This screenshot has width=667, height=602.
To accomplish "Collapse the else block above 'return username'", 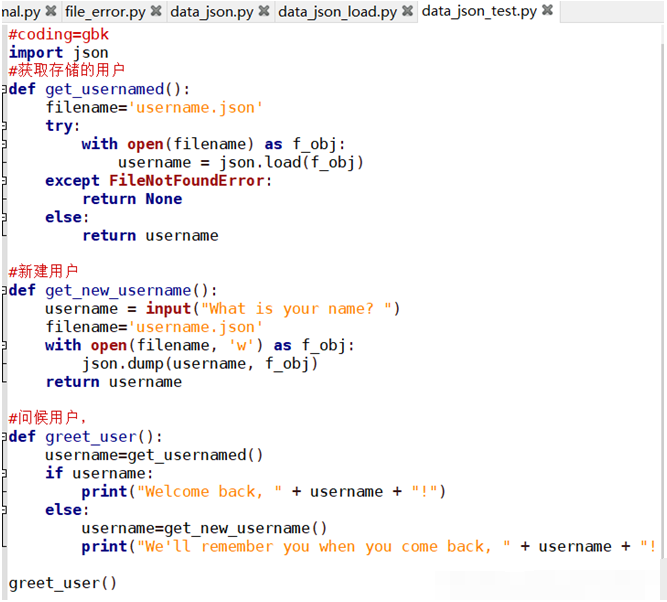I will click(x=4, y=217).
